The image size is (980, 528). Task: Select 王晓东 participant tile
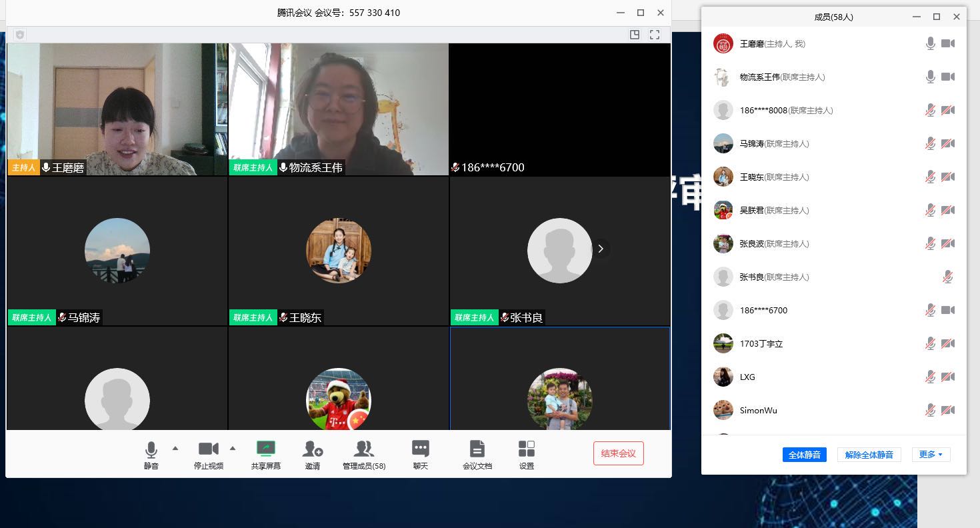[339, 251]
